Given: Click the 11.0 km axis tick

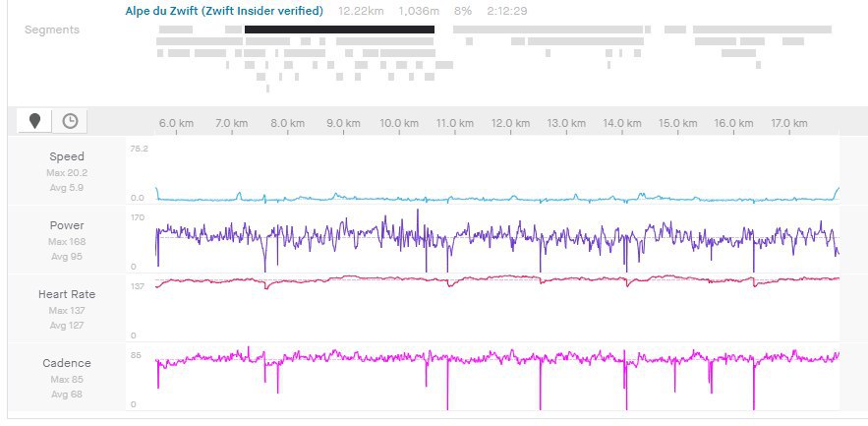Looking at the screenshot, I should click(454, 123).
